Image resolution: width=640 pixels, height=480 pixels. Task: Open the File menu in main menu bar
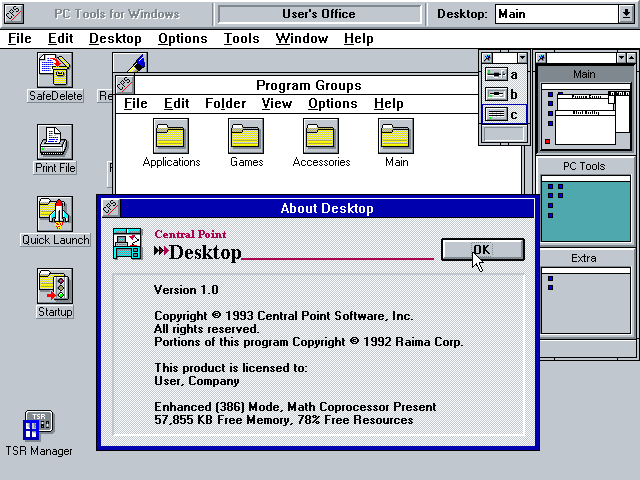click(20, 38)
